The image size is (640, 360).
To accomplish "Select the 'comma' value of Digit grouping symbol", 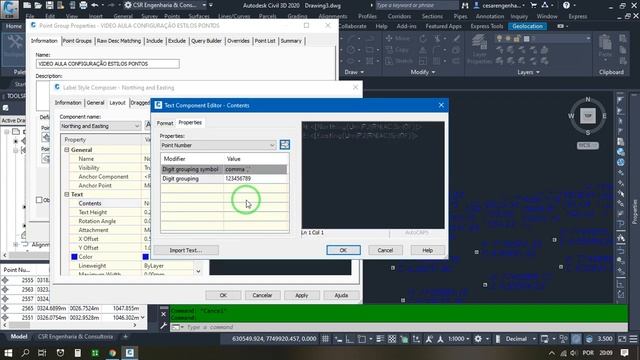I will click(255, 169).
